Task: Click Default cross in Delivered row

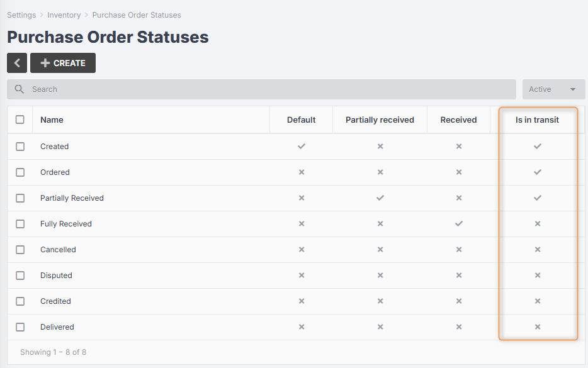Action: click(302, 327)
